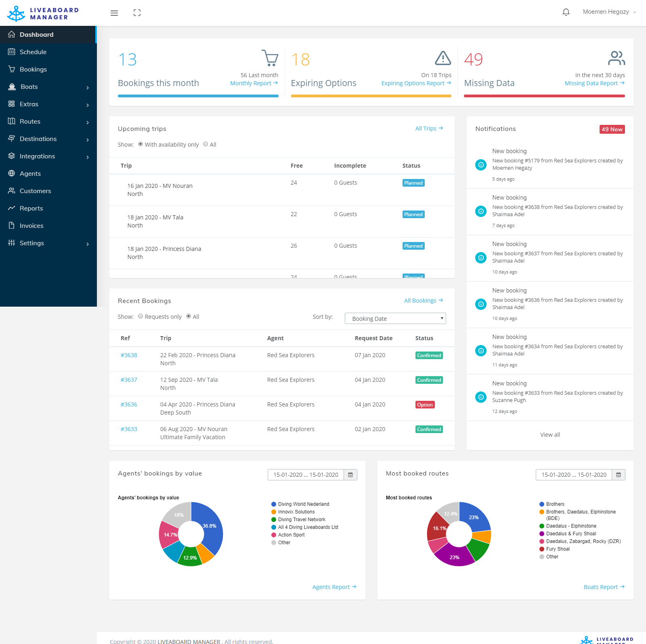This screenshot has width=646, height=644.
Task: Open booking reference #3638
Action: (129, 355)
